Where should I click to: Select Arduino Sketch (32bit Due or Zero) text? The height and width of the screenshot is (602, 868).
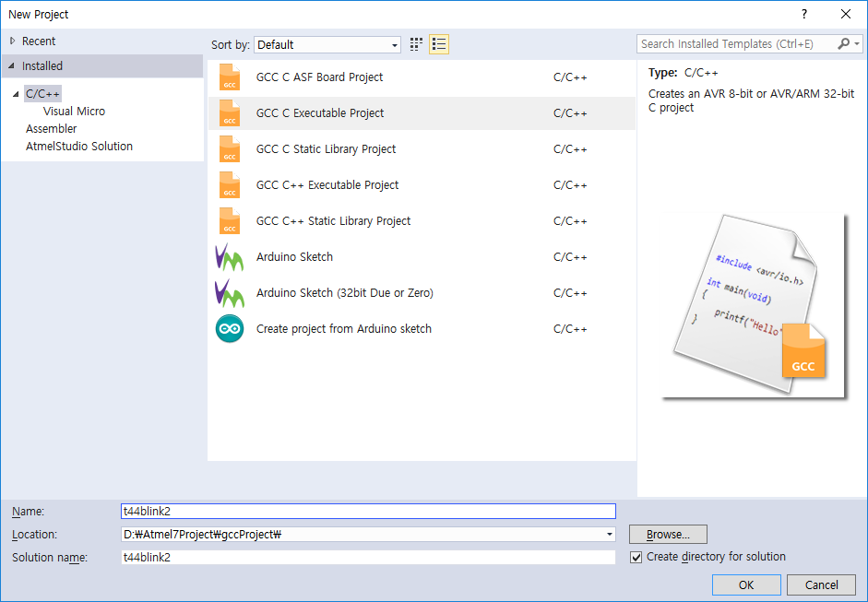[x=345, y=292]
